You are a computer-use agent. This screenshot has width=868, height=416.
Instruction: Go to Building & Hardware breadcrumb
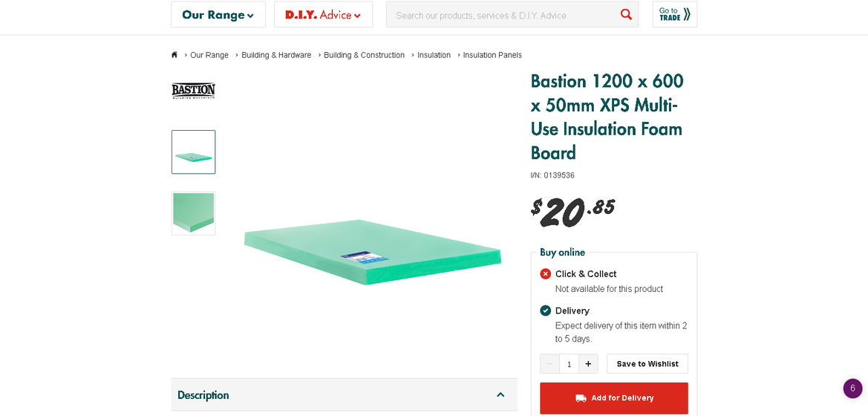click(276, 55)
